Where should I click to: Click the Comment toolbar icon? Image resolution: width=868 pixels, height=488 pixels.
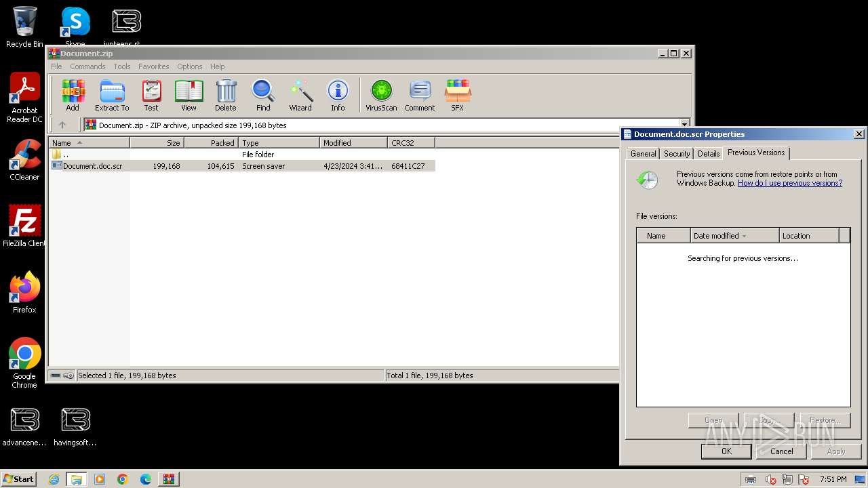[x=420, y=95]
